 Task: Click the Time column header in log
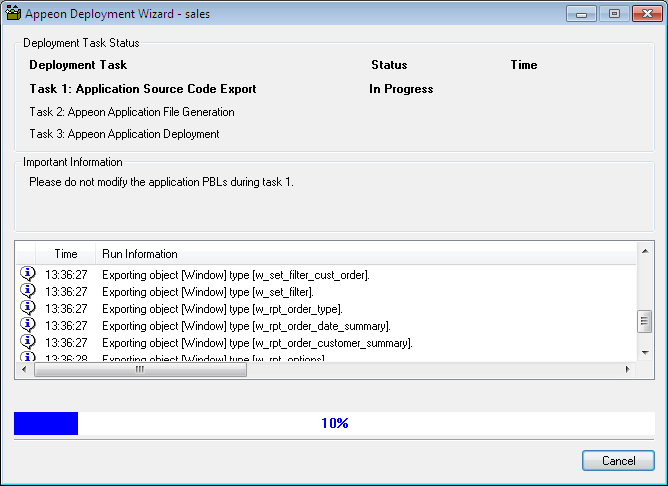pos(66,254)
